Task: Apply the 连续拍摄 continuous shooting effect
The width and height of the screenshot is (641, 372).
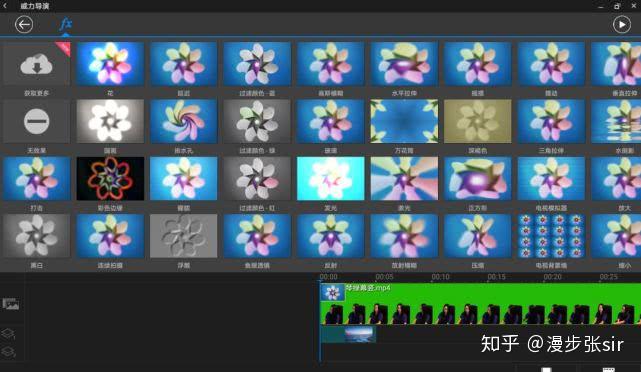Action: 110,236
